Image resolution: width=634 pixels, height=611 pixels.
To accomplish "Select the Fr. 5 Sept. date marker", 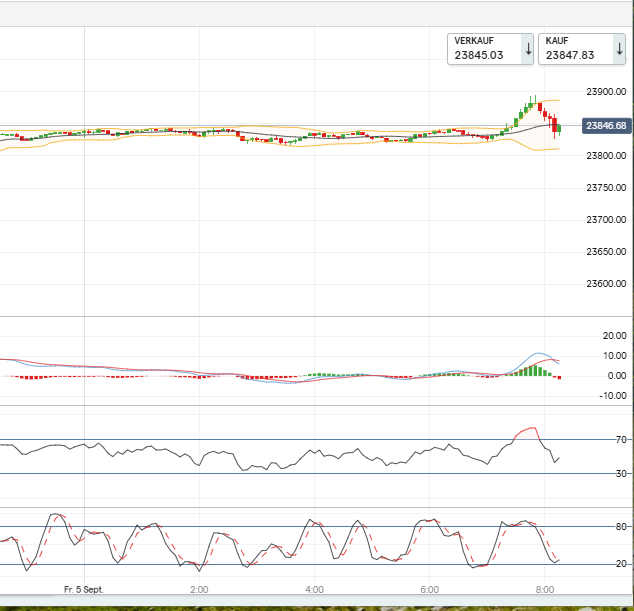I will (x=84, y=590).
